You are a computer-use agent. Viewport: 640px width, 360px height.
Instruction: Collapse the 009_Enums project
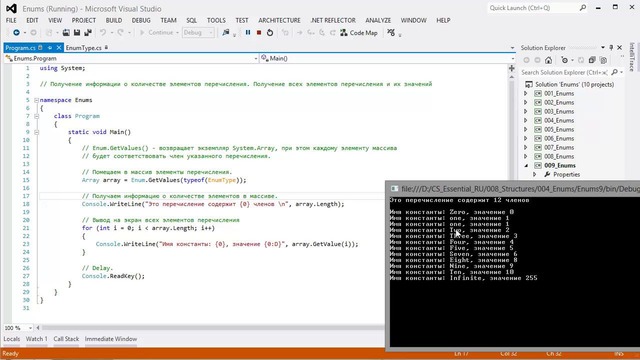point(526,165)
